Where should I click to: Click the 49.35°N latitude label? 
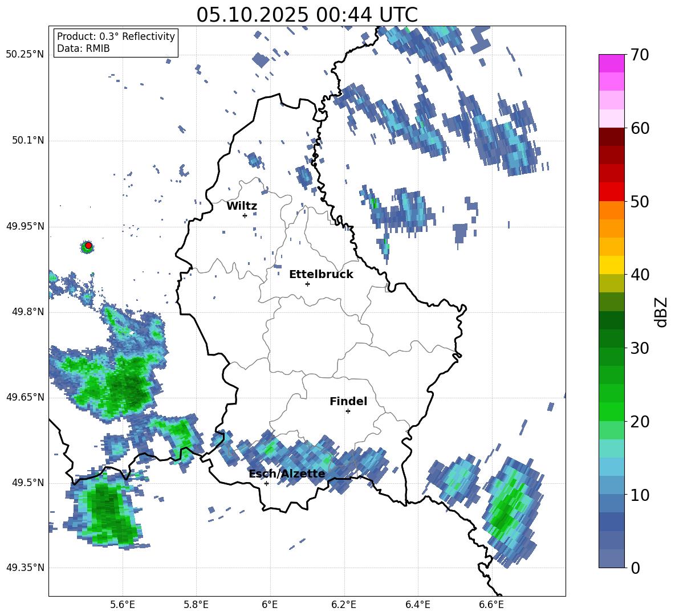tap(25, 568)
